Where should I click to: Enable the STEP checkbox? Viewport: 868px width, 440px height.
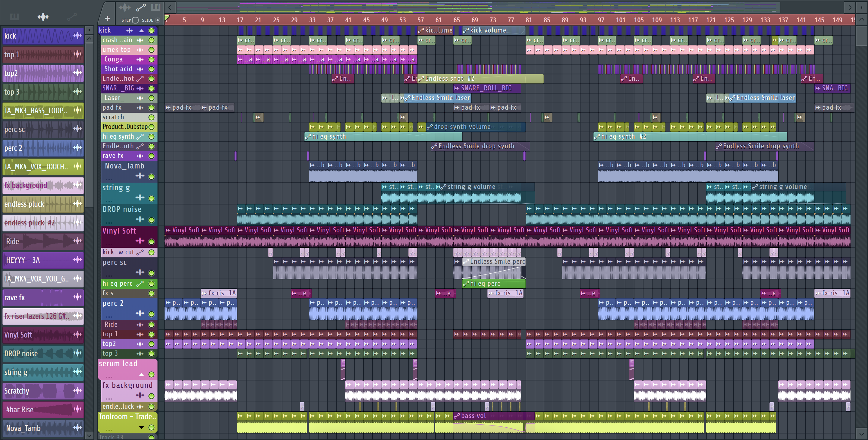pyautogui.click(x=135, y=20)
